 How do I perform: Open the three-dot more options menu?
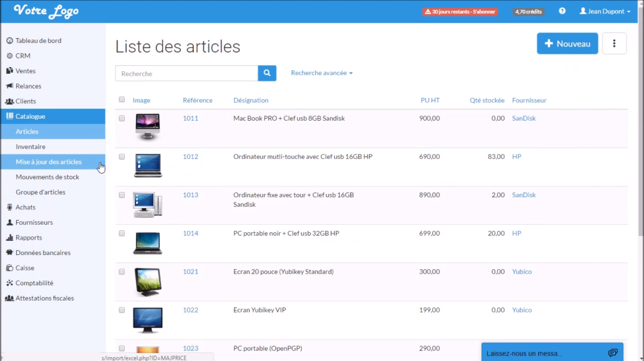click(x=614, y=44)
